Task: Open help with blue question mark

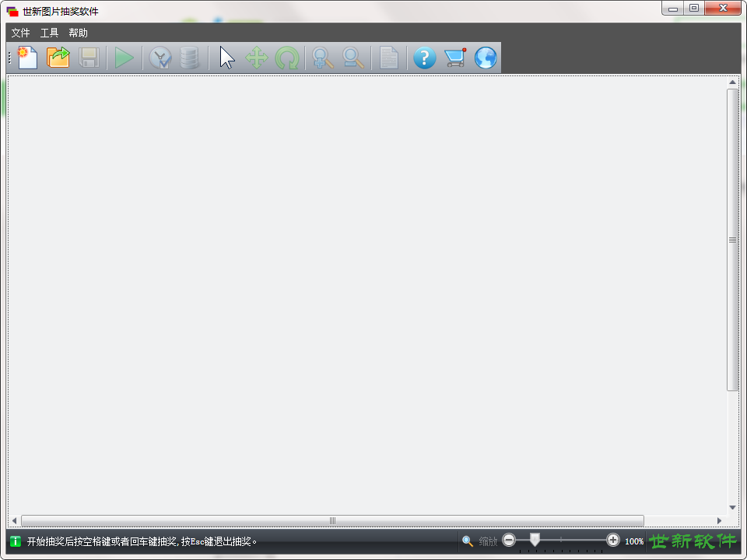Action: click(x=425, y=58)
